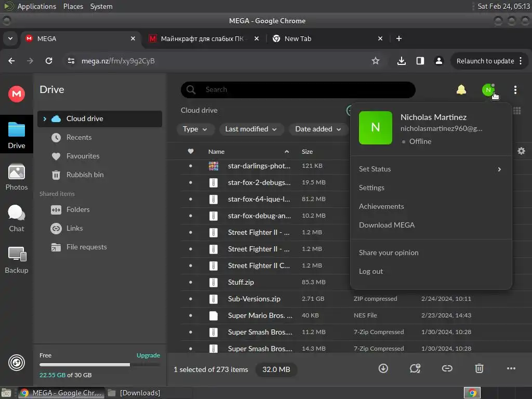
Task: Click the transfers sync circle icon
Action: click(x=17, y=363)
